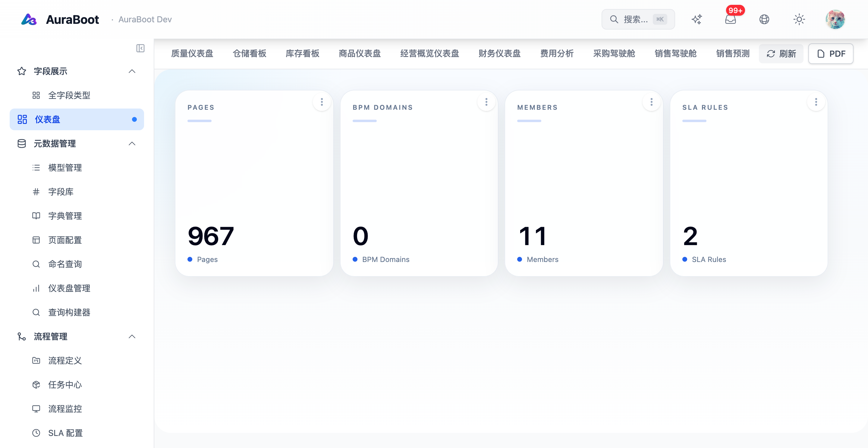
Task: Collapse the sidebar panel icon
Action: 140,48
